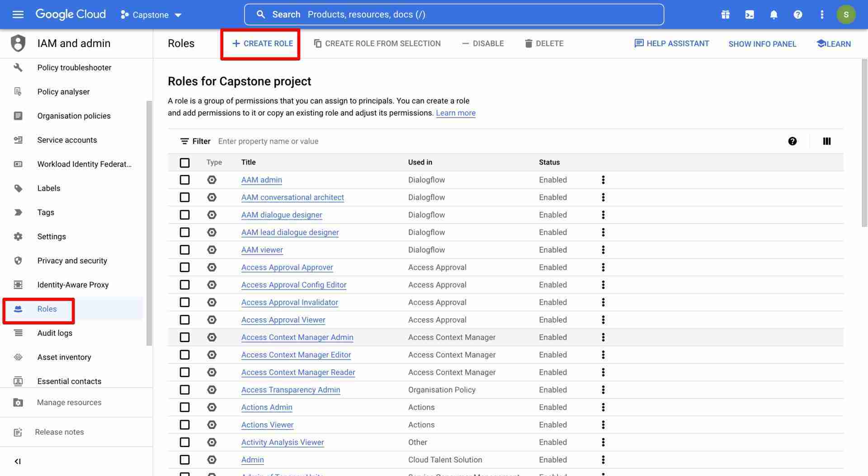Open the gift free trial icon
Image resolution: width=868 pixels, height=476 pixels.
pyautogui.click(x=725, y=14)
